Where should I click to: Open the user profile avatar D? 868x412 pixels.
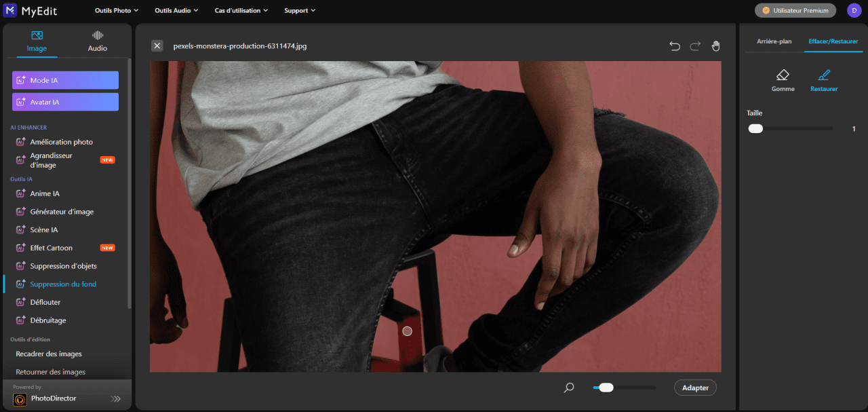(854, 10)
